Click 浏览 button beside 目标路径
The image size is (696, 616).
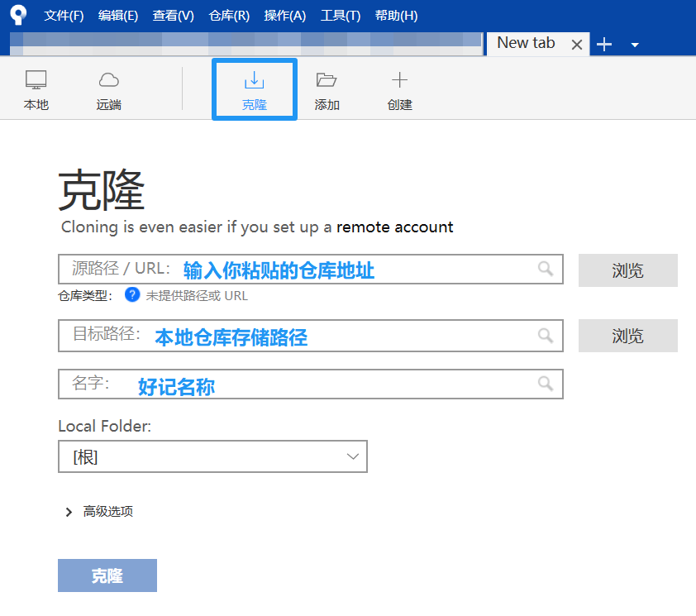pyautogui.click(x=627, y=336)
